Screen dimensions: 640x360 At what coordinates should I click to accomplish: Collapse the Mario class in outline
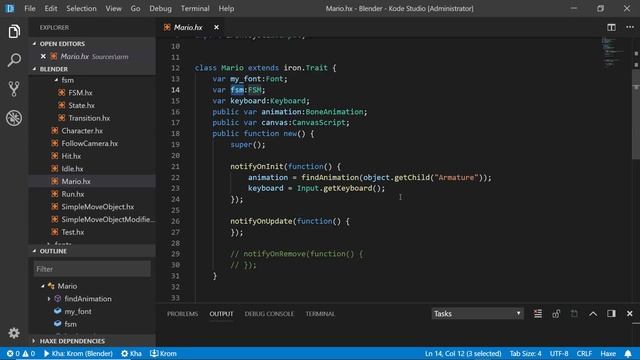[x=42, y=286]
